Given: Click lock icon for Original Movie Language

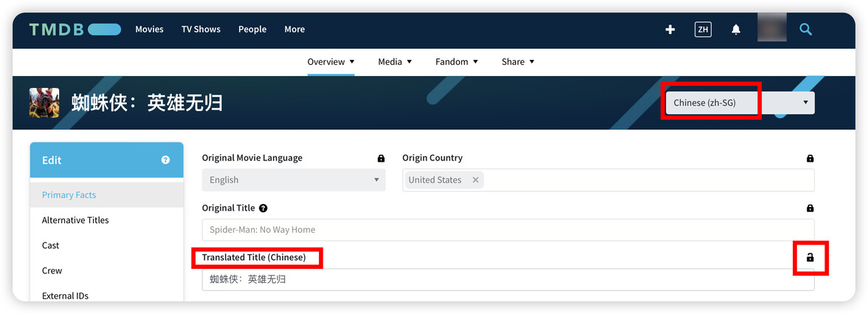Looking at the screenshot, I should [x=381, y=158].
